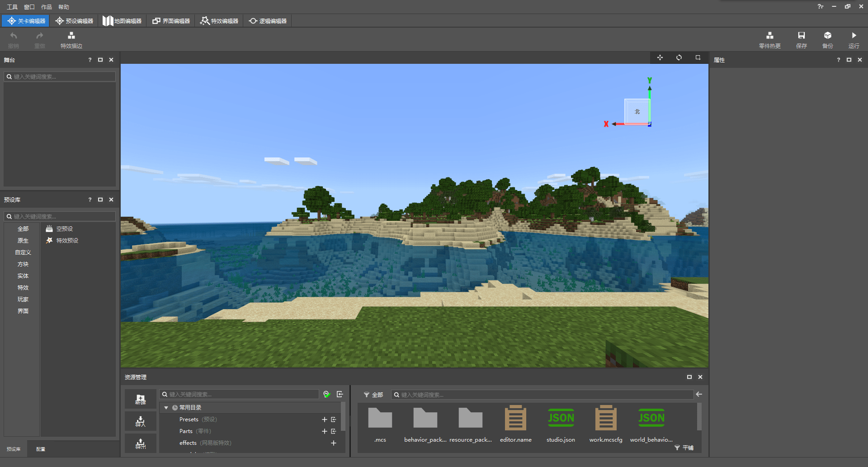Open the 帮助 menu
Screen dimensions: 868x467
pyautogui.click(x=64, y=7)
